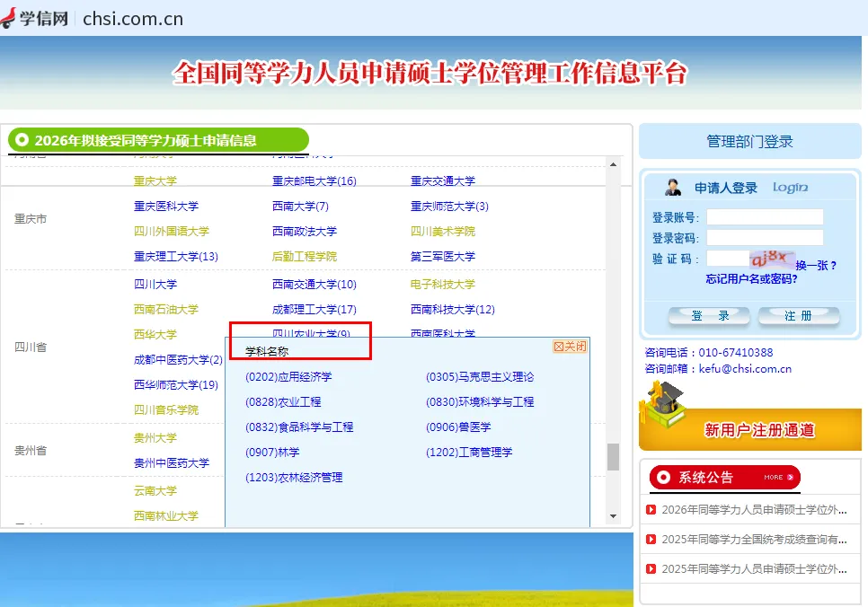Click the 验证码 input field
Screen dimensions: 868x607
point(728,259)
